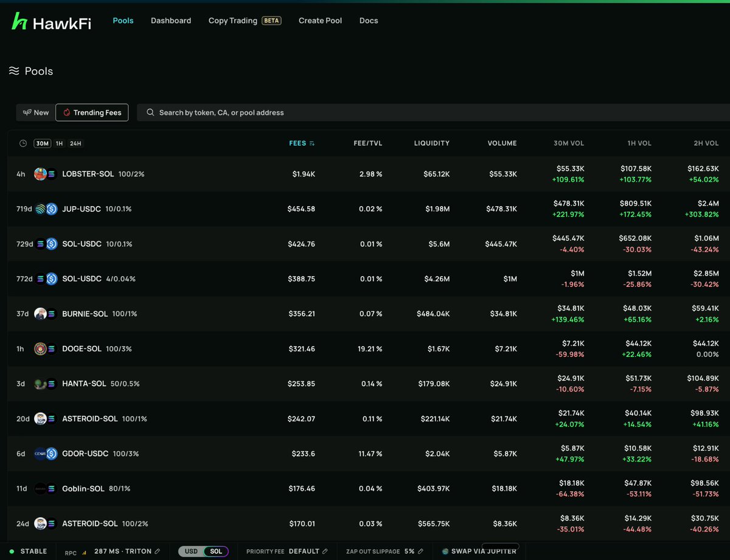Screen dimensions: 730x560
Task: Focus the pool search field
Action: [x=433, y=112]
